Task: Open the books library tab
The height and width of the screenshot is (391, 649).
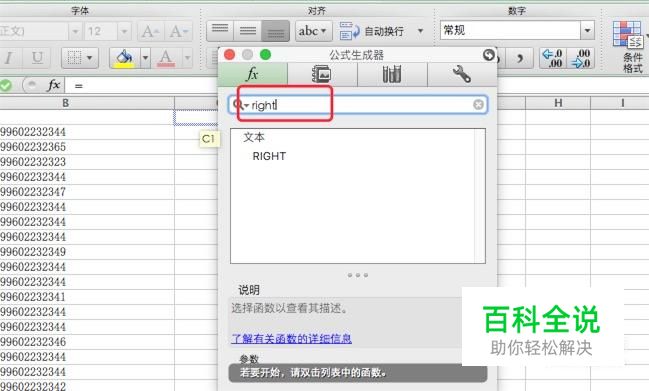Action: (392, 74)
